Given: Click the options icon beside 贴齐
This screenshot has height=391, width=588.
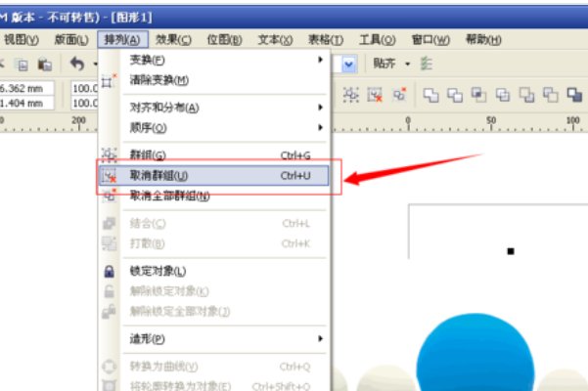Looking at the screenshot, I should (426, 64).
